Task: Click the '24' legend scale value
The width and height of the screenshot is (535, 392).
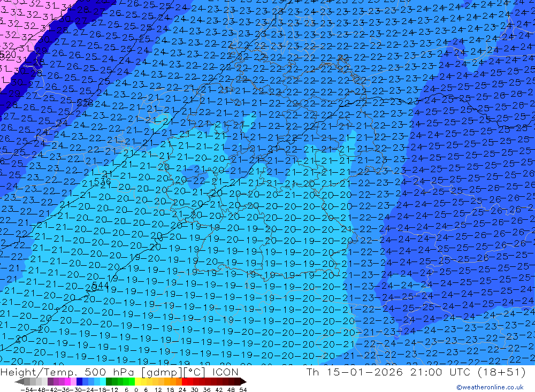Action: pos(182,390)
